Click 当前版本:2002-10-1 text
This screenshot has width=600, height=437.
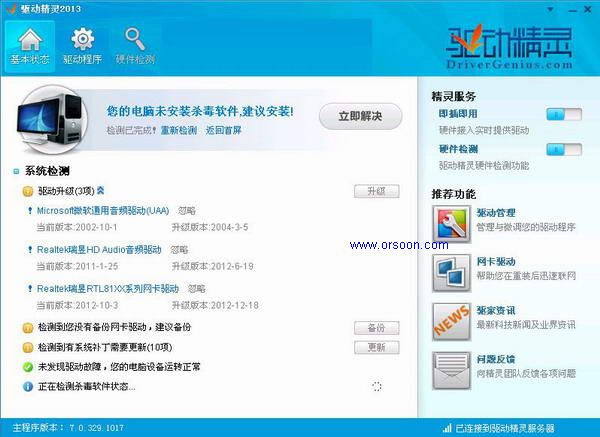(77, 227)
